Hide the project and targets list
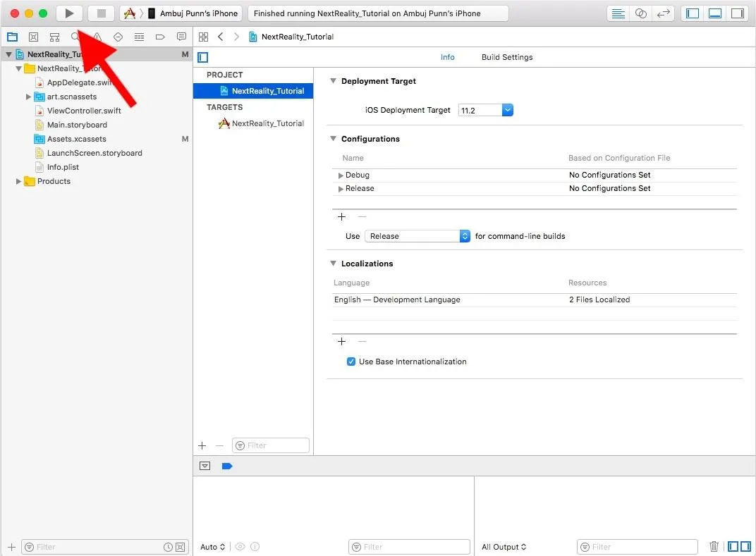756x556 pixels. click(x=203, y=57)
